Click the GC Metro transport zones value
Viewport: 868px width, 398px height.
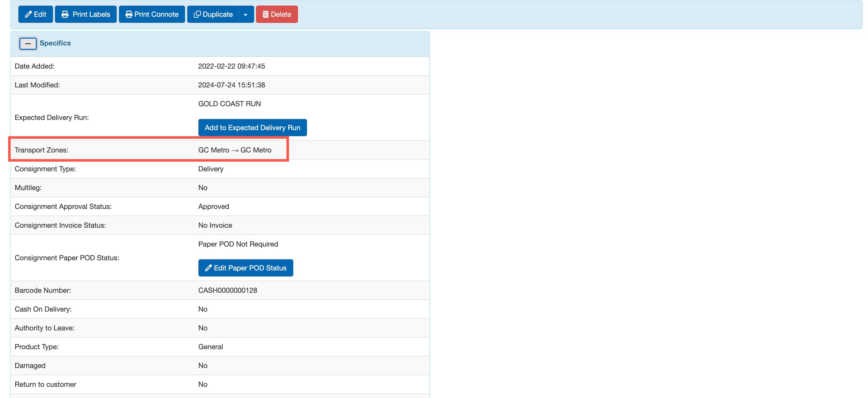(234, 150)
